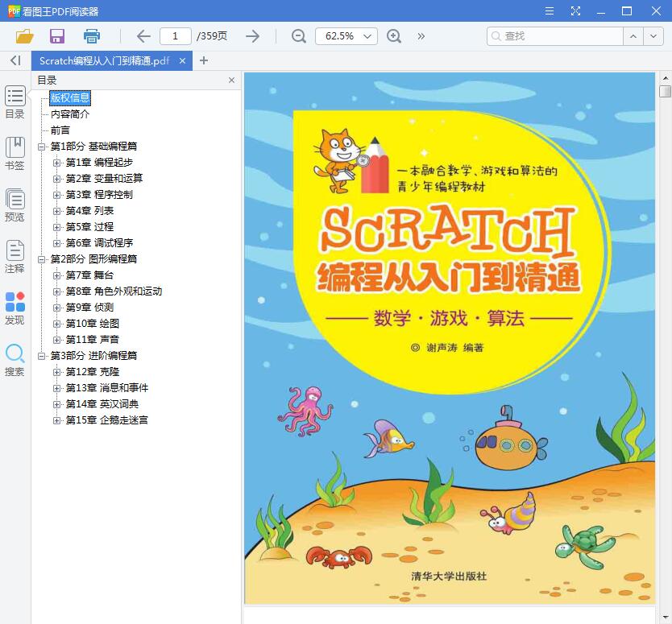
Task: Zoom out using the minus magnifier icon
Action: 299,36
